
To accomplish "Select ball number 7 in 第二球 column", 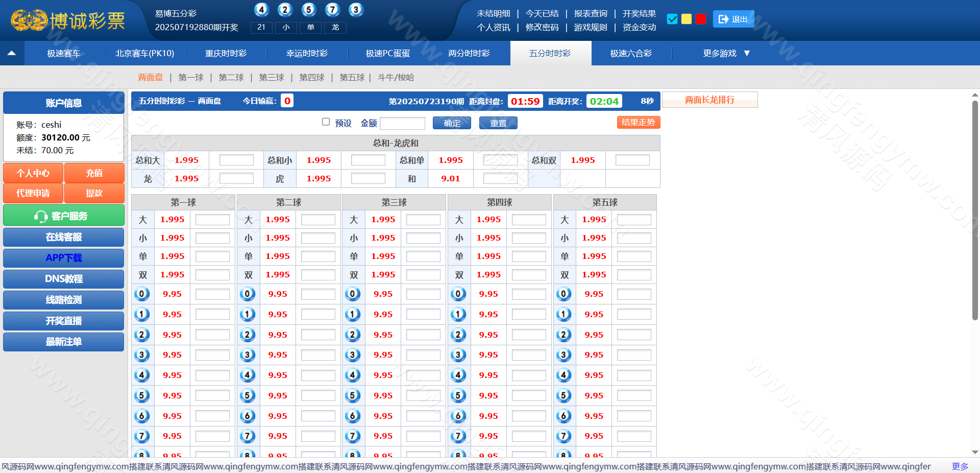I will [248, 436].
